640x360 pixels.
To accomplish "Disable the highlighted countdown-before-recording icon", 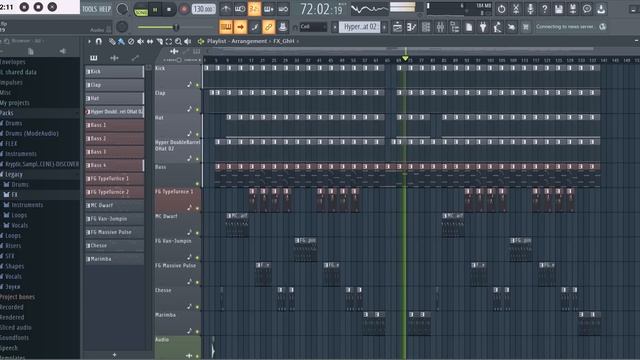I will coord(254,9).
